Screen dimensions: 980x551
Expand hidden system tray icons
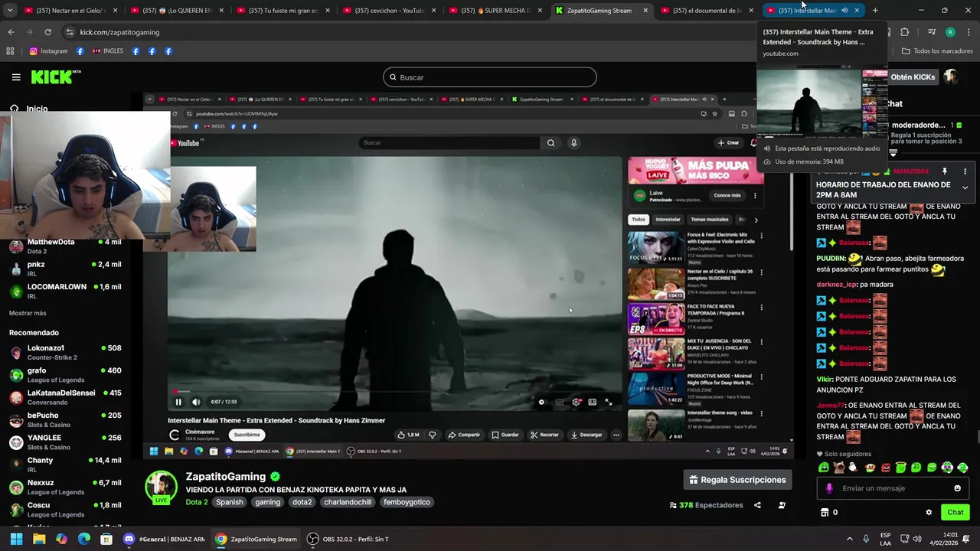click(x=849, y=539)
